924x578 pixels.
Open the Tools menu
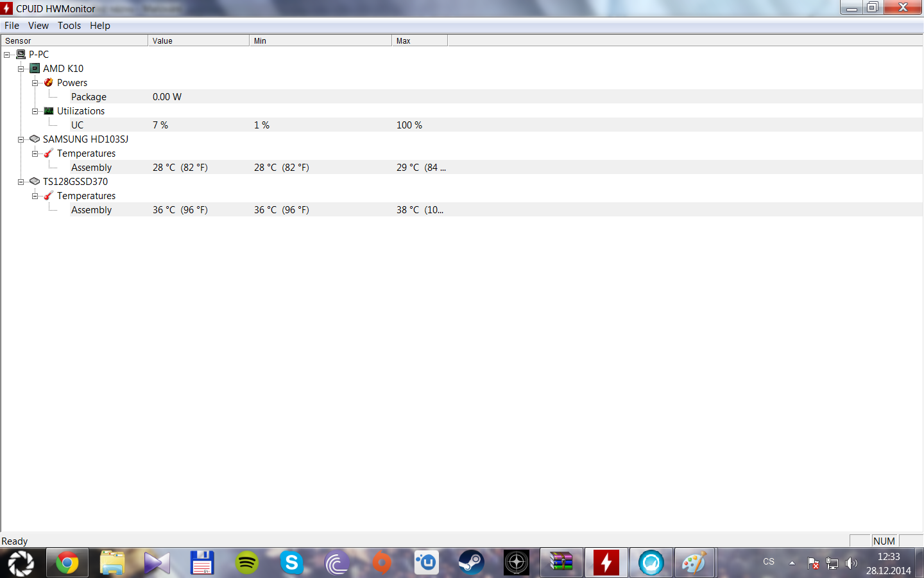[x=69, y=26]
